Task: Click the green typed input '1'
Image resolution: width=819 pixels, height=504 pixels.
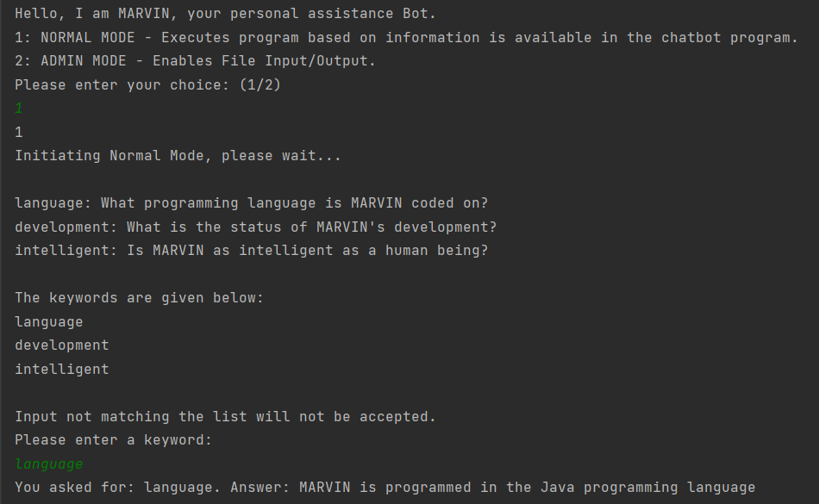Action: click(19, 109)
